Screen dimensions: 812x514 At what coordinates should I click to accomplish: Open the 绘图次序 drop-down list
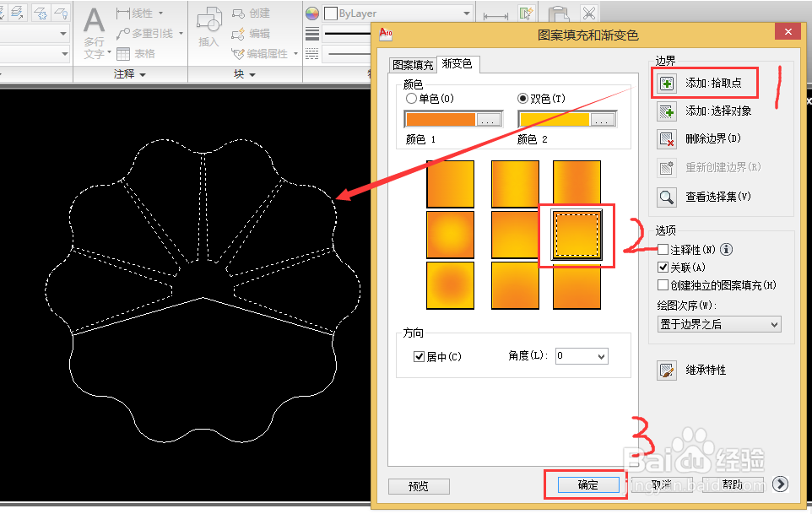coord(773,324)
